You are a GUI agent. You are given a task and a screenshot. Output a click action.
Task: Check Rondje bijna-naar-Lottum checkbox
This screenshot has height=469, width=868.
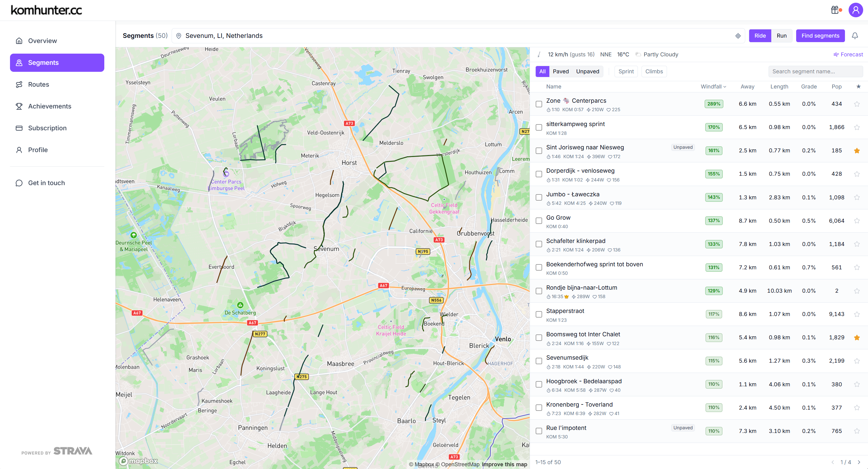coord(539,291)
